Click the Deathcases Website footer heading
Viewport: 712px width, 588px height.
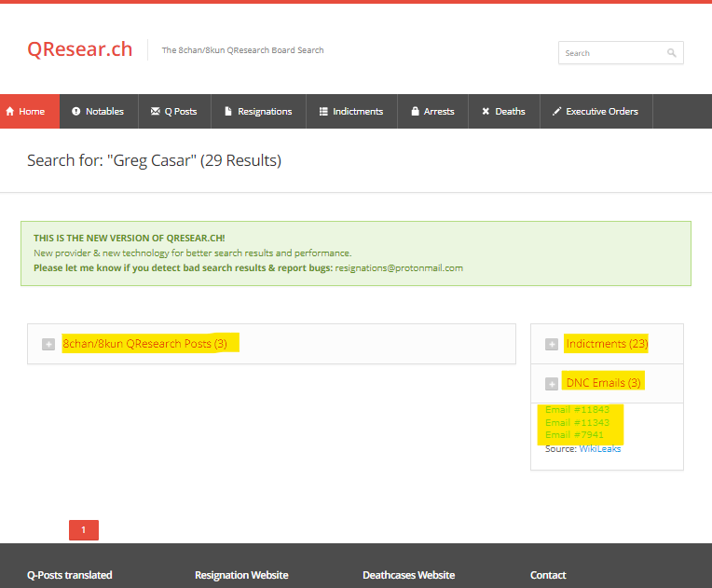tap(409, 575)
